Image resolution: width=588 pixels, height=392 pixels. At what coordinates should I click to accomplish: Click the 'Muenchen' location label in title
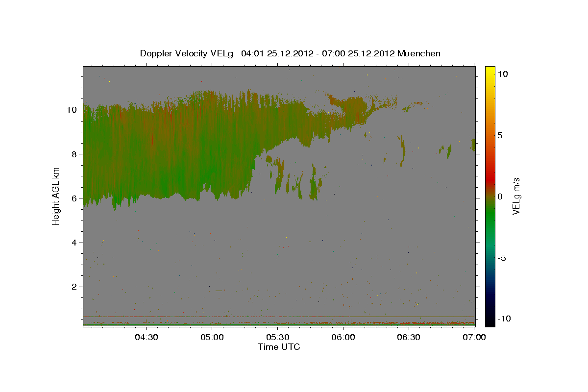click(x=419, y=53)
